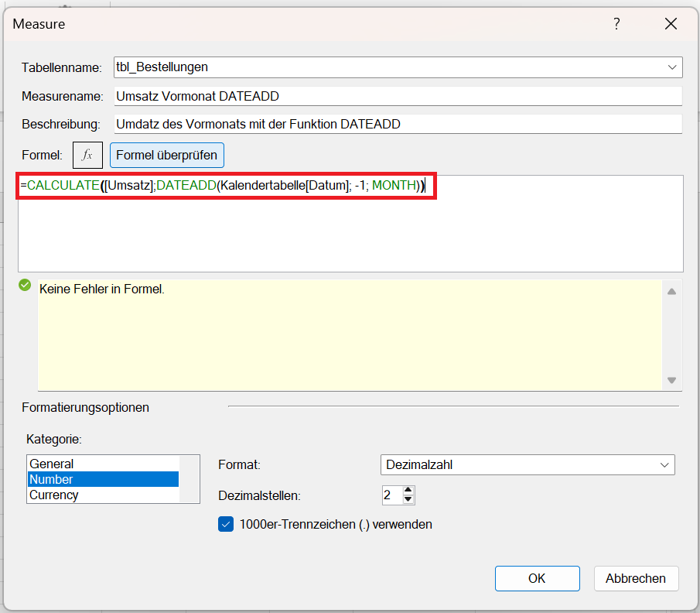Click inside the DAX formula editor

[x=350, y=232]
